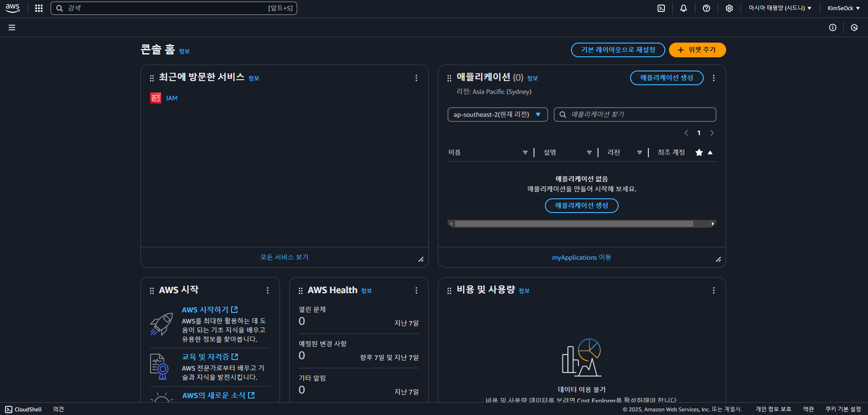Open the region selector 아시아 태평양 (시드니)
Viewport: 868px width, 415px height.
(x=780, y=8)
